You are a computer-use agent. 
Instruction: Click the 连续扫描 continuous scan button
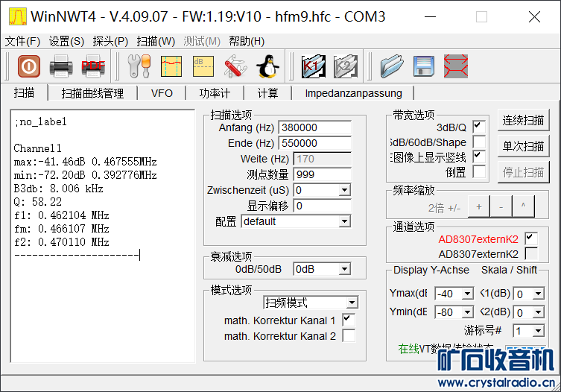pyautogui.click(x=523, y=120)
